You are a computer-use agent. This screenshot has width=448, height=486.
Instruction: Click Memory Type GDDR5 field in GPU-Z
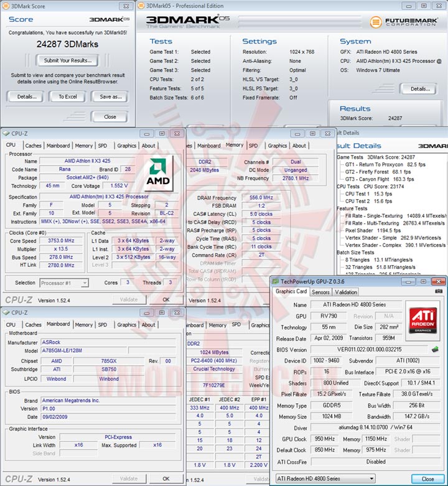click(x=331, y=405)
